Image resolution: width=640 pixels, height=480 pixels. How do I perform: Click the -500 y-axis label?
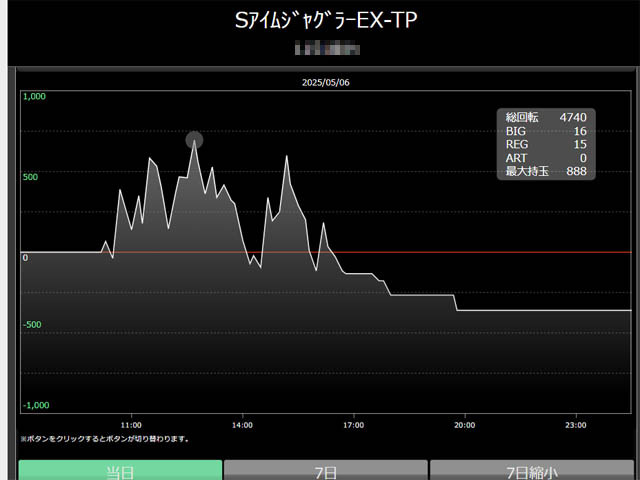32,325
